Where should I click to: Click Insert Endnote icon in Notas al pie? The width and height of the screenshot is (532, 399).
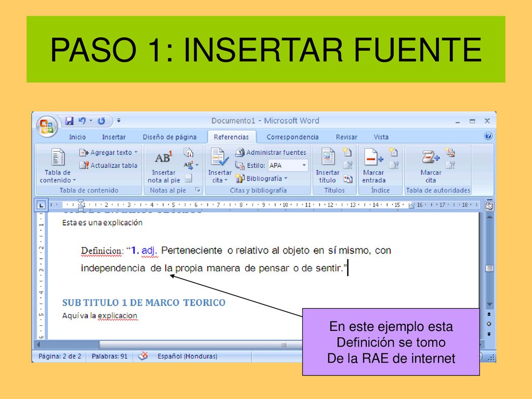pos(189,152)
